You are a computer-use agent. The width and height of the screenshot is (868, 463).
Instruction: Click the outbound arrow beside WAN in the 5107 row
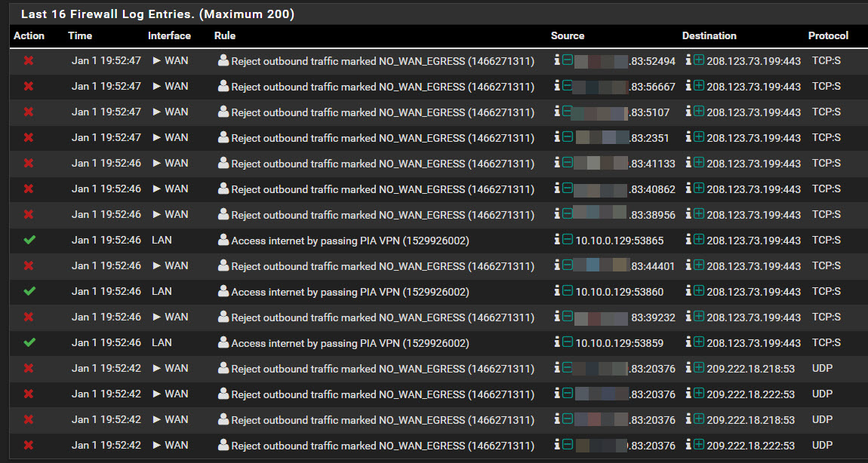(x=157, y=112)
